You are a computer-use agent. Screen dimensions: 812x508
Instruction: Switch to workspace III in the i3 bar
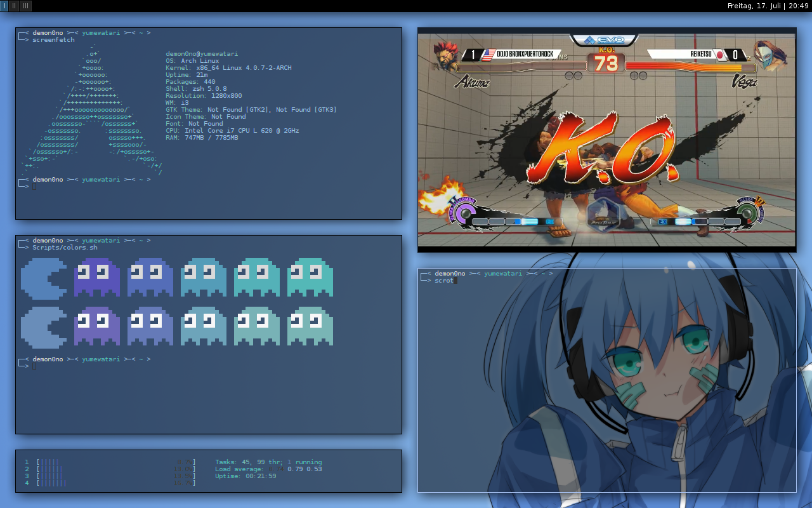[x=26, y=6]
